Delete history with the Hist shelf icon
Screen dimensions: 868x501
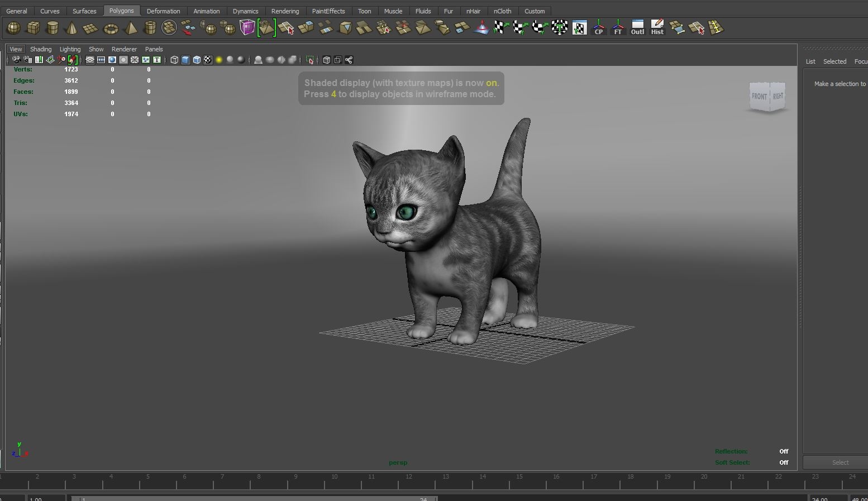pyautogui.click(x=657, y=27)
